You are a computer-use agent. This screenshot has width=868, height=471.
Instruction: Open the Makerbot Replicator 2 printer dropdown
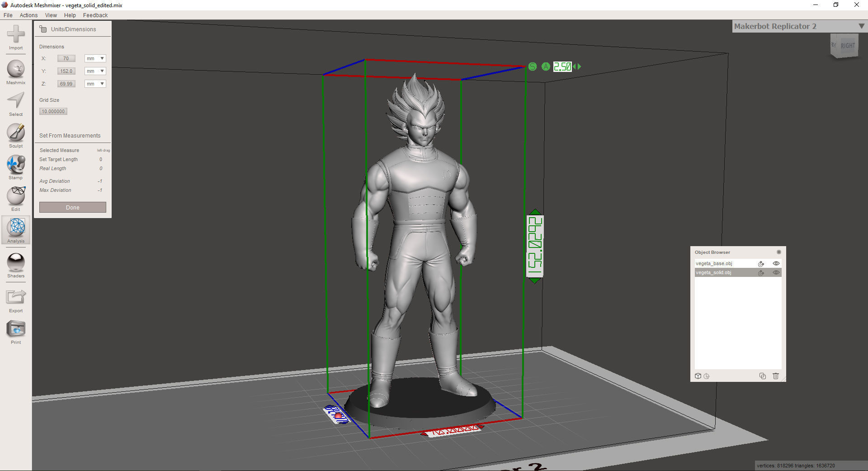point(799,26)
